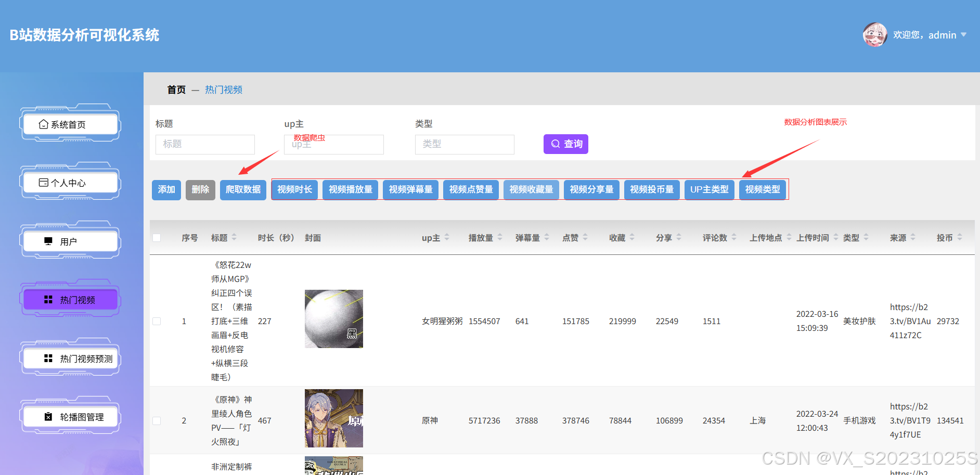980x475 pixels.
Task: Open the 视频播放量 chart
Action: tap(351, 190)
